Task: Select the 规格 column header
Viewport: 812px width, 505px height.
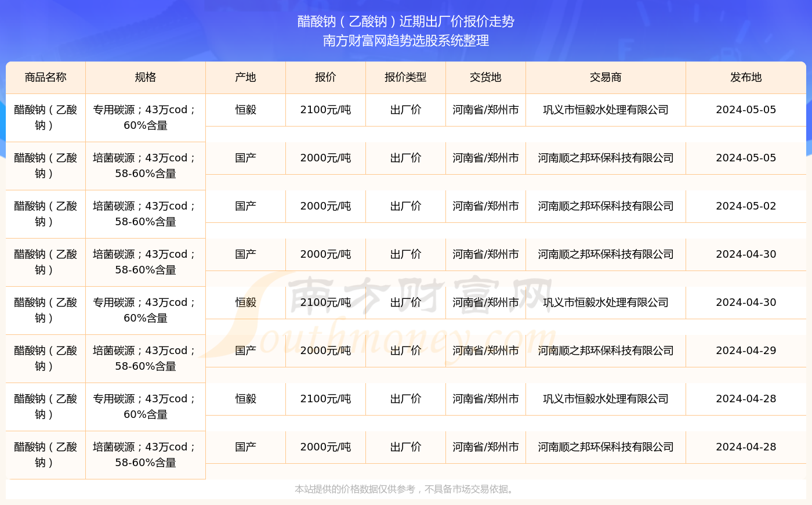Action: coord(146,77)
